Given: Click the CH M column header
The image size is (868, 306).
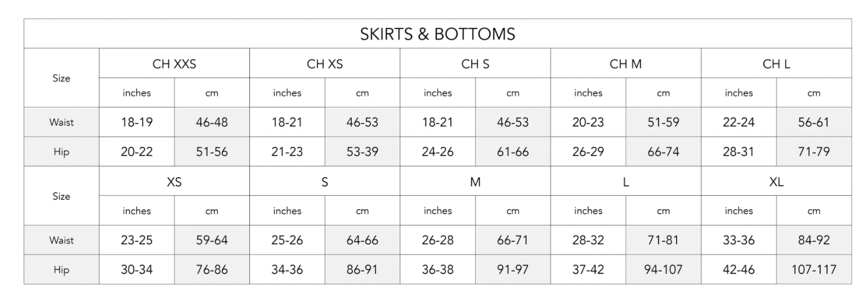Looking at the screenshot, I should coord(625,64).
